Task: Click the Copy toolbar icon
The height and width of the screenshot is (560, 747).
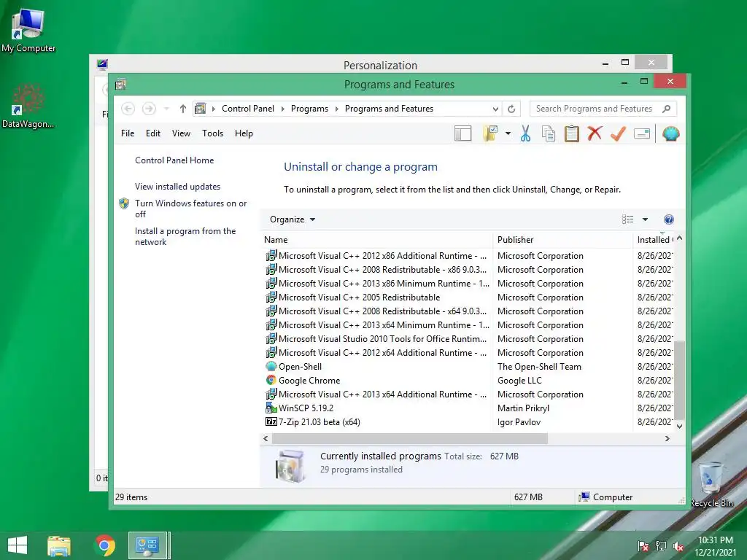Action: pyautogui.click(x=549, y=134)
